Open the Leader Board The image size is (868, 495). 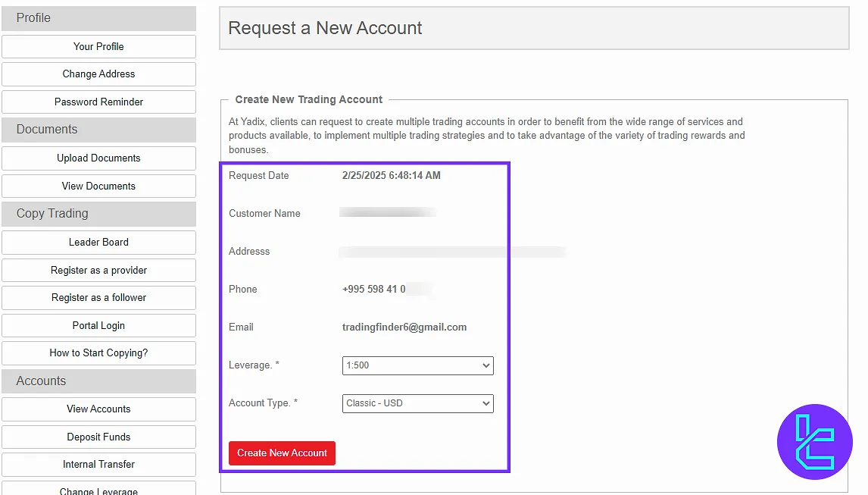coord(98,243)
